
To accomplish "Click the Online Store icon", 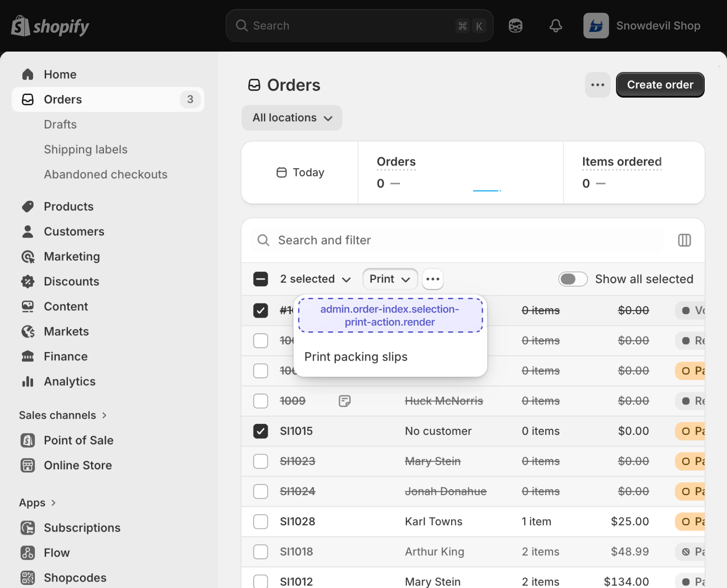I will 28,465.
